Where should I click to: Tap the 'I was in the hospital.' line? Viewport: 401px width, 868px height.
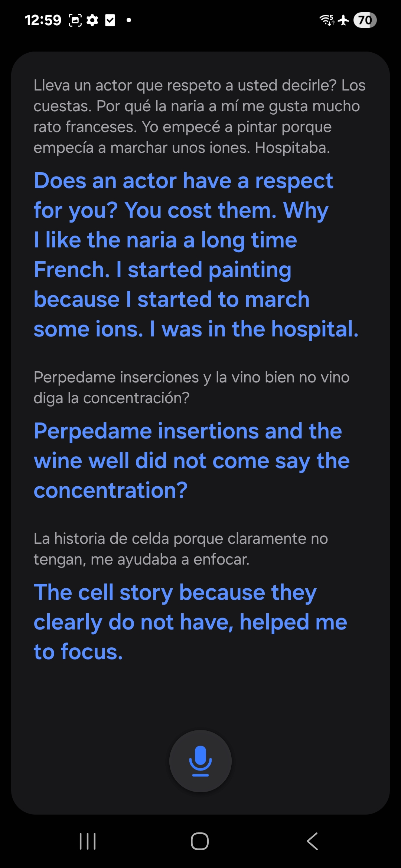(x=255, y=329)
